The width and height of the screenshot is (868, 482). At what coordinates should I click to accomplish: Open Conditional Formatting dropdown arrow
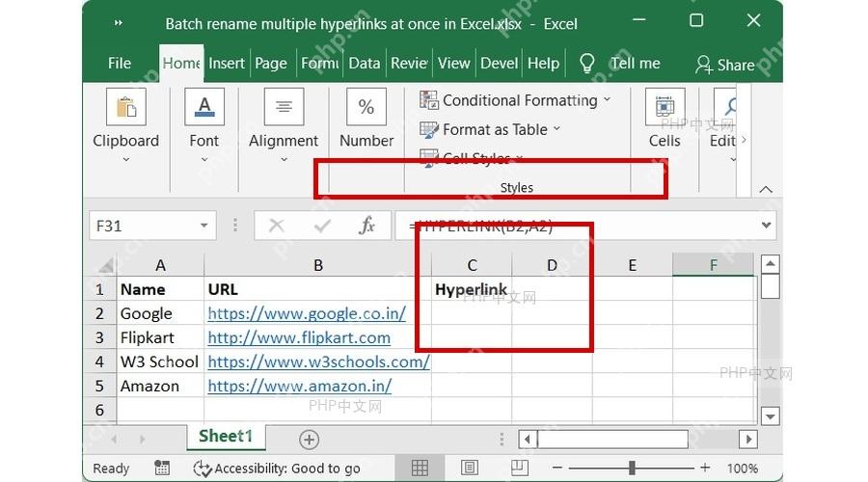coord(608,99)
